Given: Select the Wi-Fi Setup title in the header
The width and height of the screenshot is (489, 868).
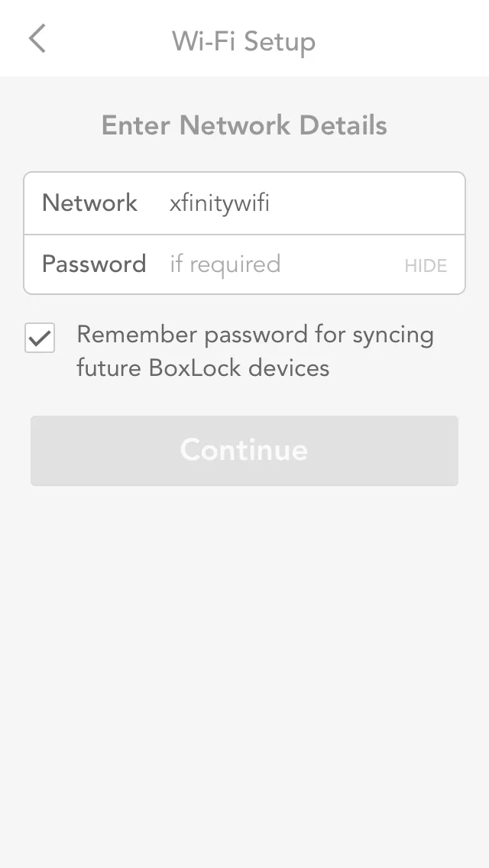Looking at the screenshot, I should click(x=243, y=41).
